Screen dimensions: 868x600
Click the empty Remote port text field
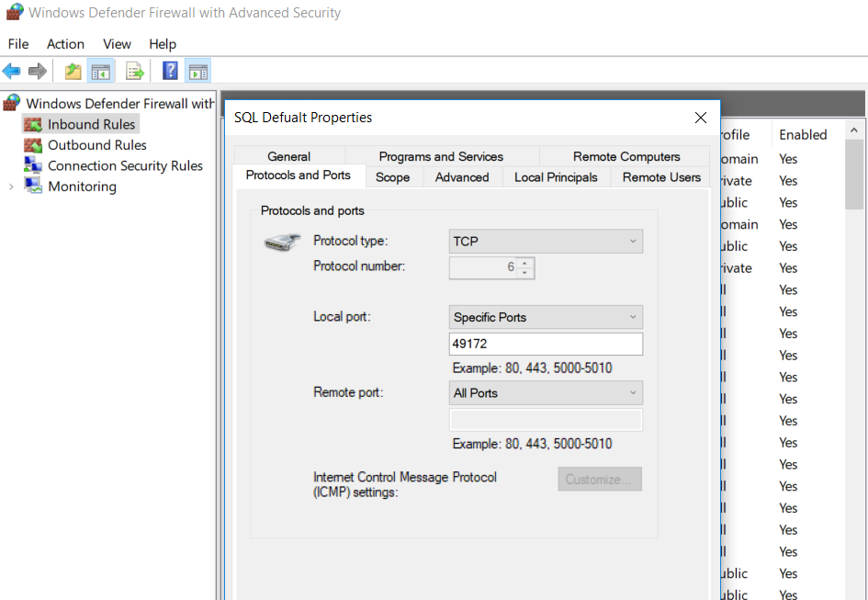546,420
